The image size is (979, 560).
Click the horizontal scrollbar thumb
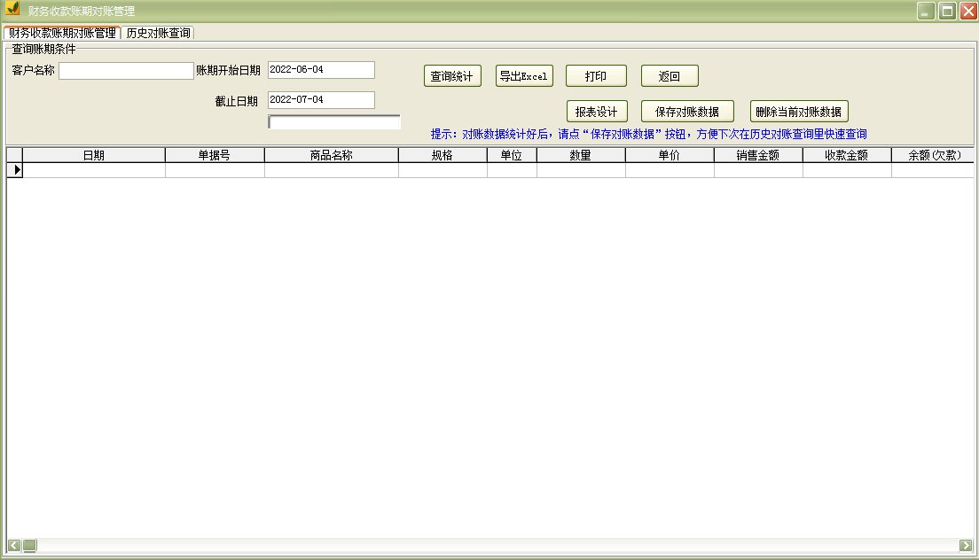click(29, 546)
